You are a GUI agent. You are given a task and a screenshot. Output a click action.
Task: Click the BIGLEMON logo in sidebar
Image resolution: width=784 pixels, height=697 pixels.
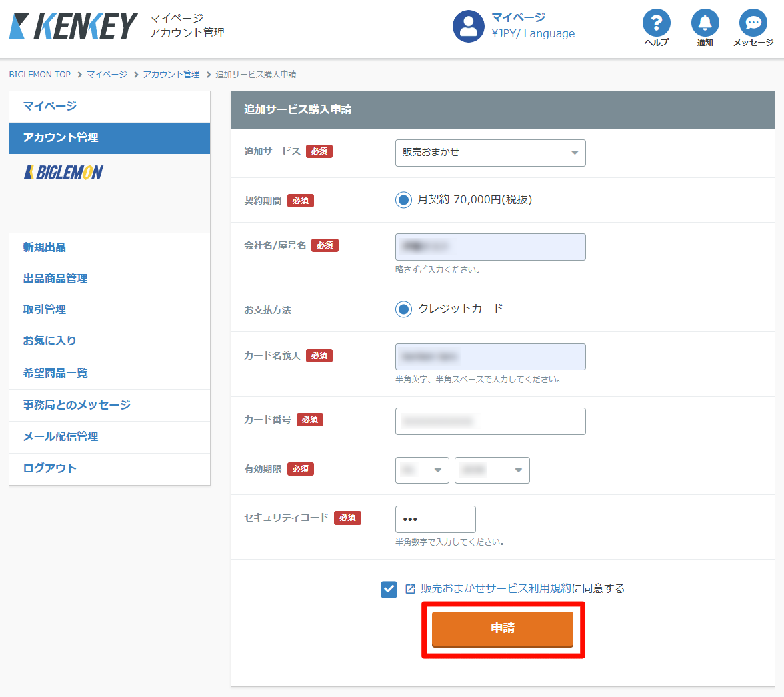pyautogui.click(x=63, y=173)
